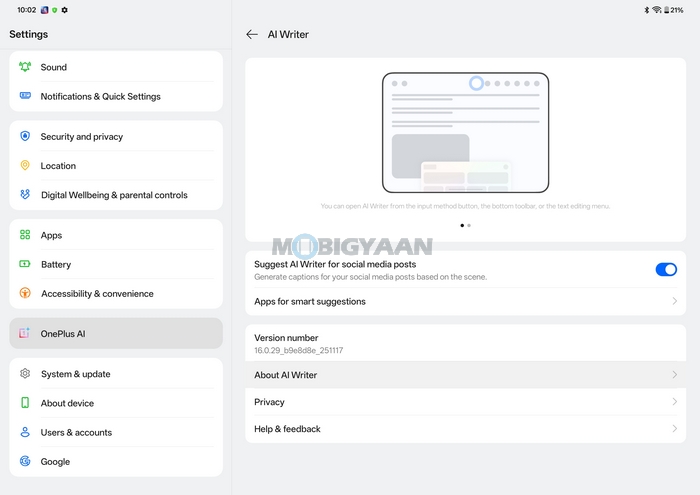The height and width of the screenshot is (495, 700).
Task: Expand the Privacy row chevron
Action: pos(675,402)
